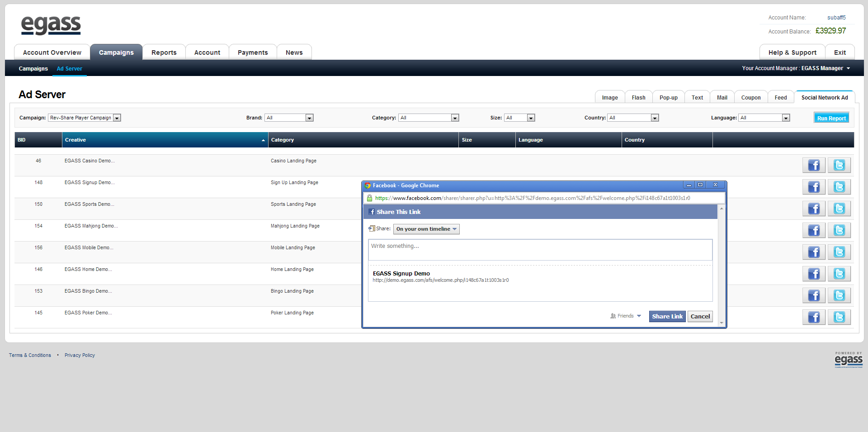
Task: Open the Size filter dropdown
Action: 519,118
